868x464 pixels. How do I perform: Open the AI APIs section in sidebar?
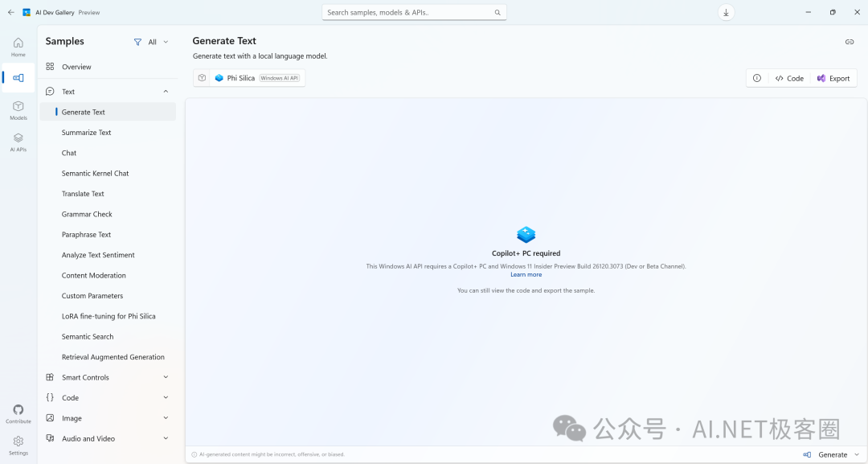point(18,142)
